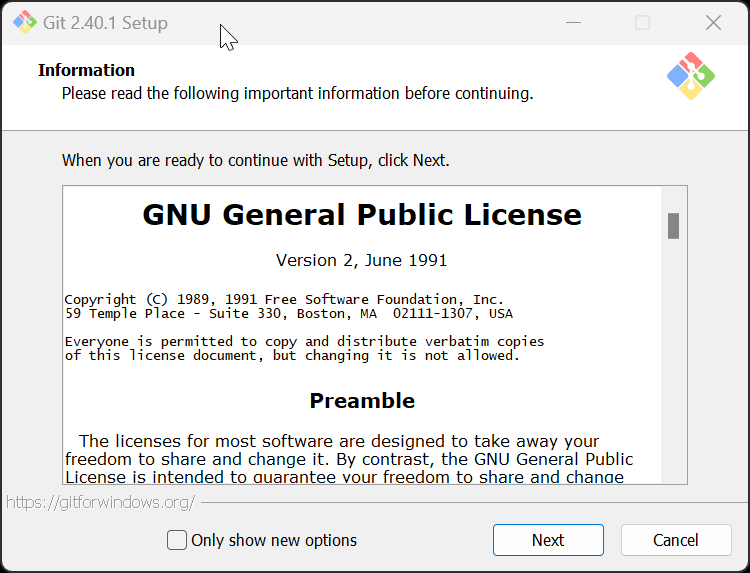Viewport: 750px width, 573px height.
Task: Open the gitforwindows.org link
Action: click(x=100, y=502)
